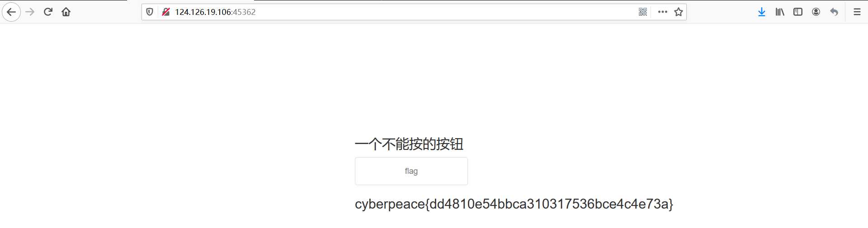Go back to the previous page
The width and height of the screenshot is (868, 228).
tap(11, 12)
